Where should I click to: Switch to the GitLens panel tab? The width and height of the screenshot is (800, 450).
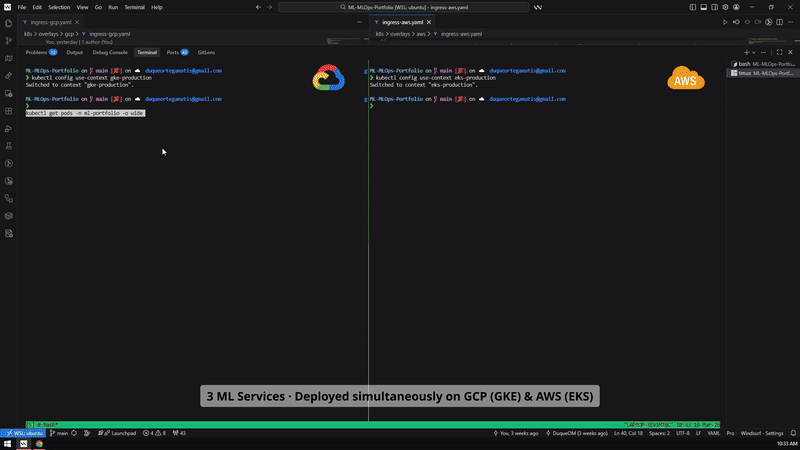[x=206, y=53]
